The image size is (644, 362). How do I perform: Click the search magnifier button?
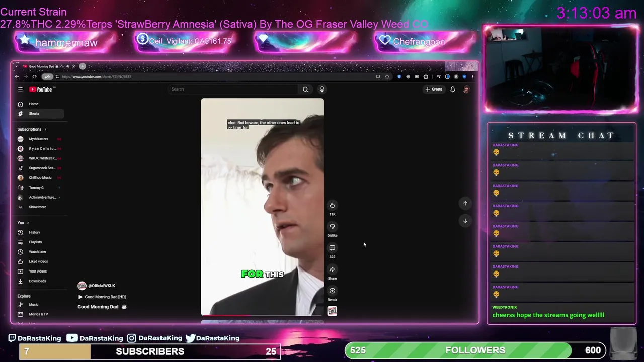point(305,89)
